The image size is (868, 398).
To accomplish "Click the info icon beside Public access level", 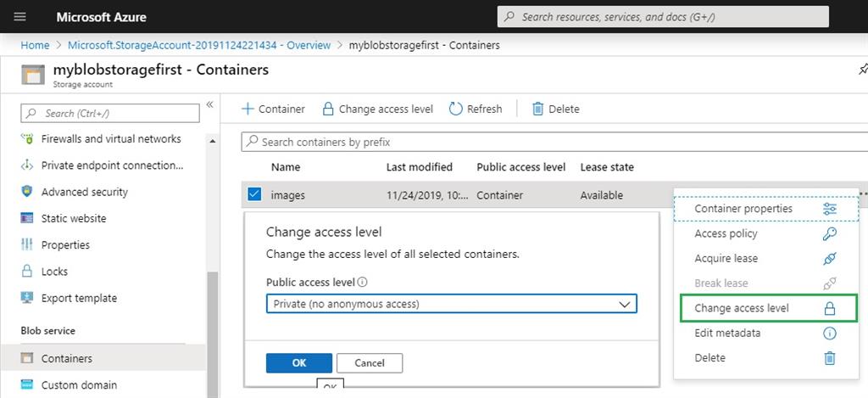I will pos(362,283).
